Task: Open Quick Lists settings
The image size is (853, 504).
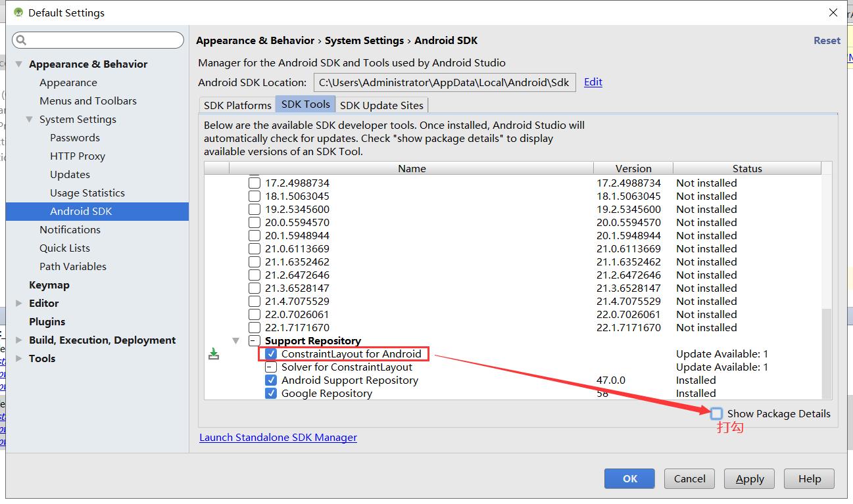Action: 64,248
